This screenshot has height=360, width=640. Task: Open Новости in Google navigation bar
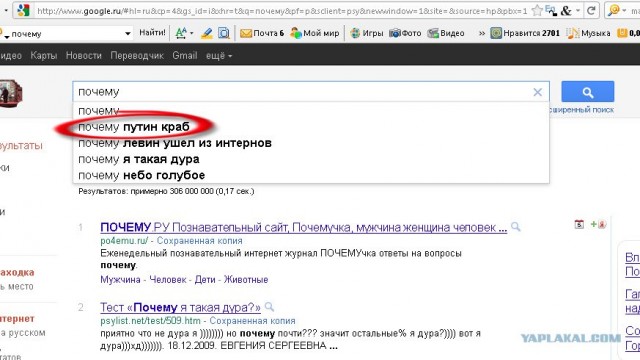pos(84,56)
